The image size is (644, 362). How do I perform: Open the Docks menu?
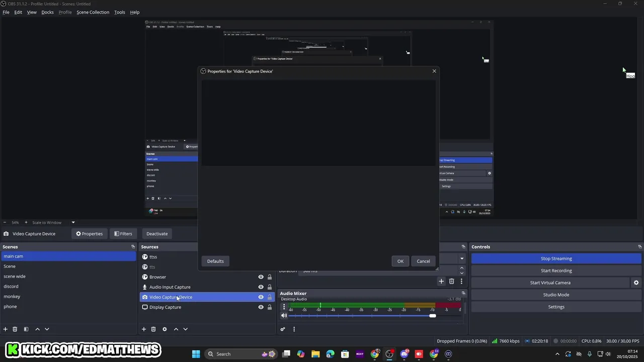coord(47,12)
